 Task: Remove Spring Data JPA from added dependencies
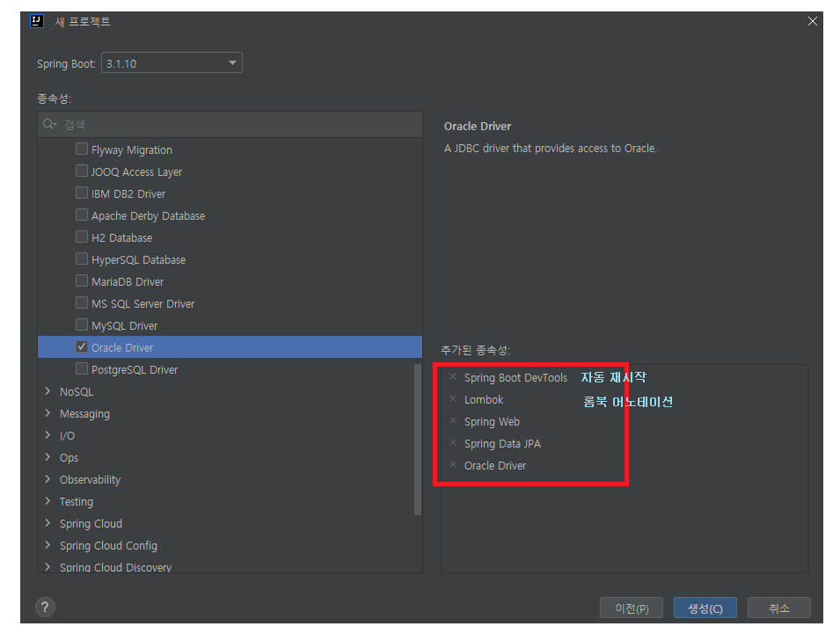pos(453,443)
